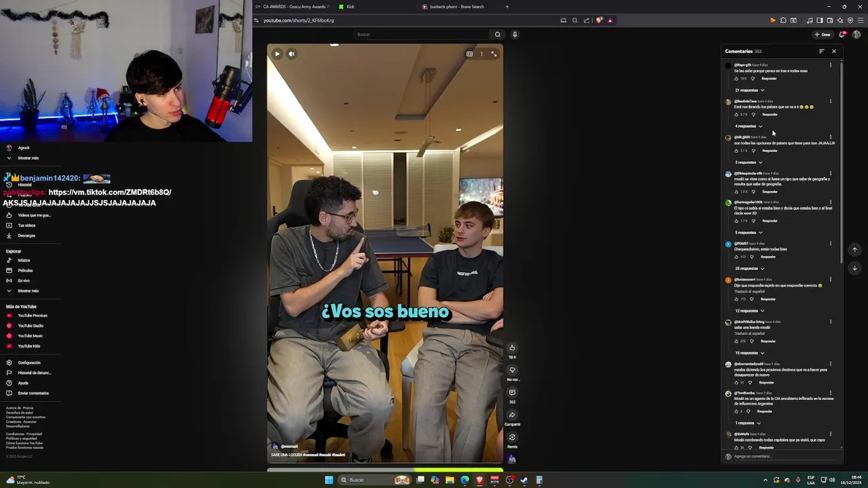Expand the 15 respuestas thread

pyautogui.click(x=749, y=353)
